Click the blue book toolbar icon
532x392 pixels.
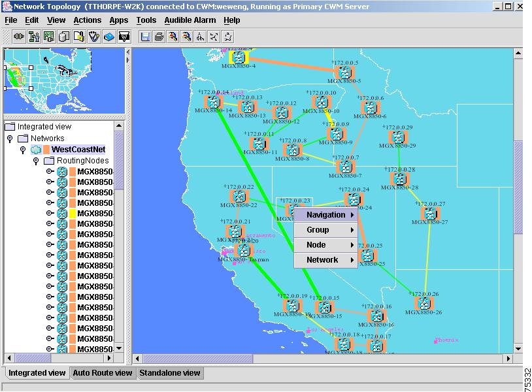point(109,37)
